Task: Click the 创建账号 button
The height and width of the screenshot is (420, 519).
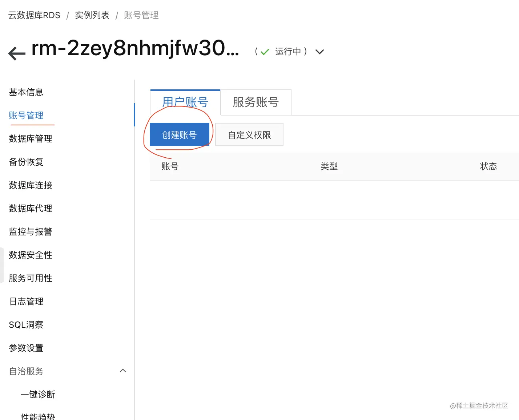Action: pyautogui.click(x=180, y=135)
